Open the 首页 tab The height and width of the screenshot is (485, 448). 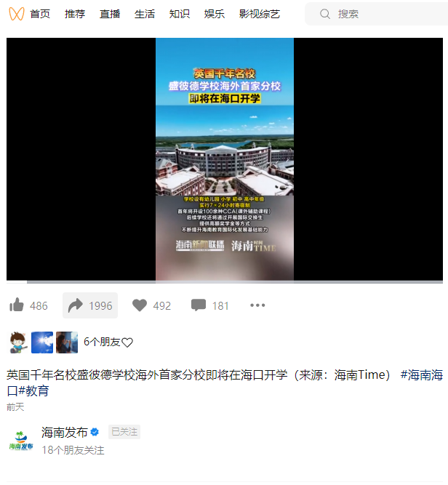click(x=40, y=14)
